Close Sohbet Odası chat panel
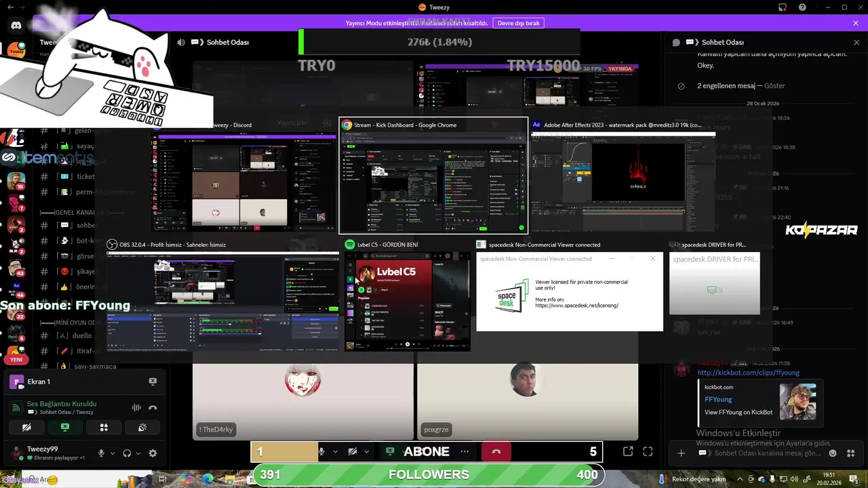This screenshot has width=868, height=488. 856,42
